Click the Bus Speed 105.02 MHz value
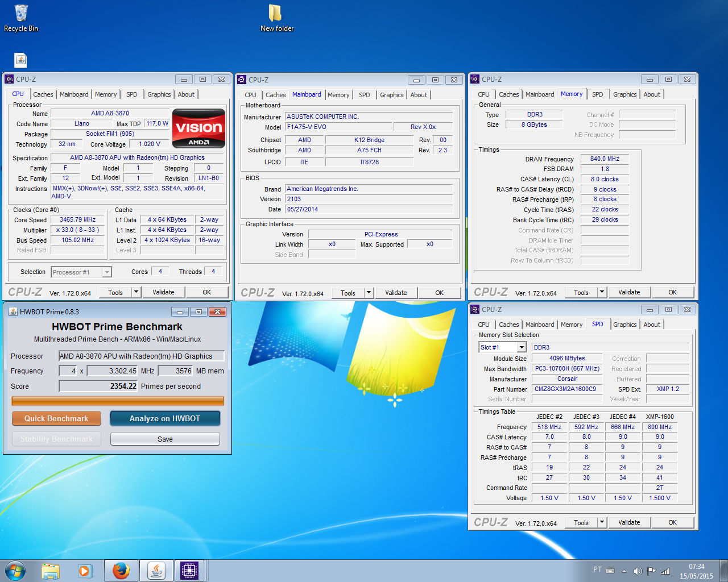 [78, 240]
